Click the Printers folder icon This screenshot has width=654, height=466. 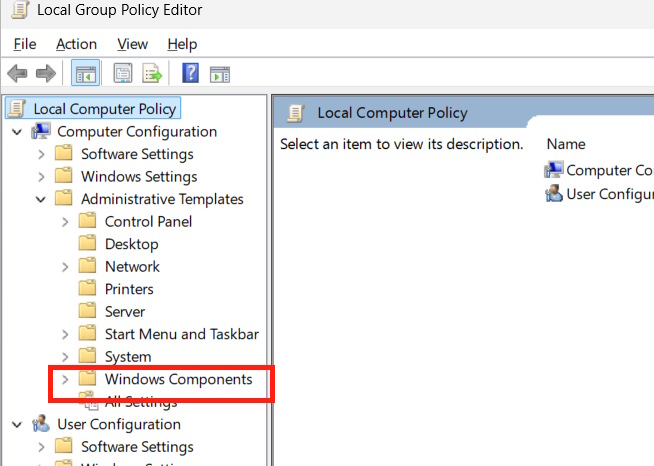tap(88, 288)
